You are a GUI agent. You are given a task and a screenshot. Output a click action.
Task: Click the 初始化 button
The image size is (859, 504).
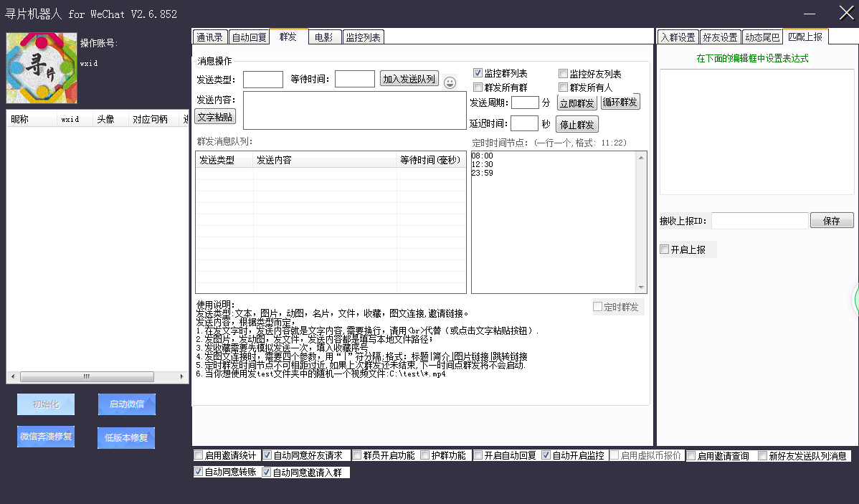coord(46,404)
